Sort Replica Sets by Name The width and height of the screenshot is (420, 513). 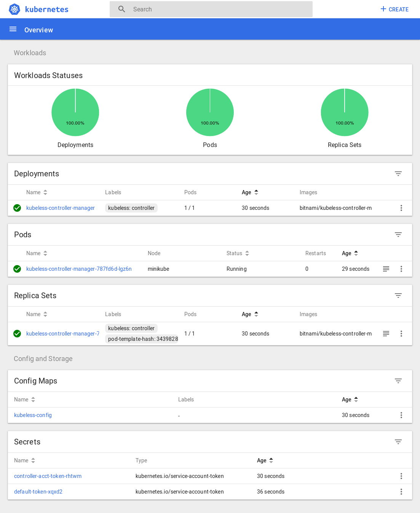(37, 314)
